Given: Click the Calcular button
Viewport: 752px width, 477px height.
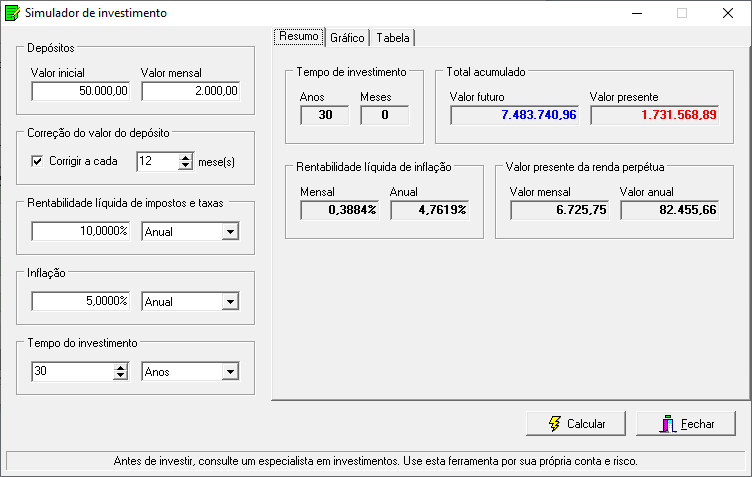Looking at the screenshot, I should 576,424.
